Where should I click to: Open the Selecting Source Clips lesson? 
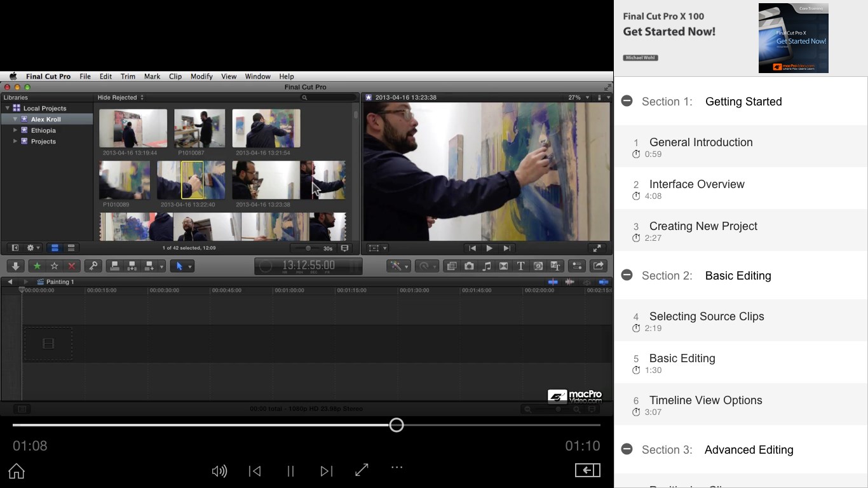click(741, 321)
